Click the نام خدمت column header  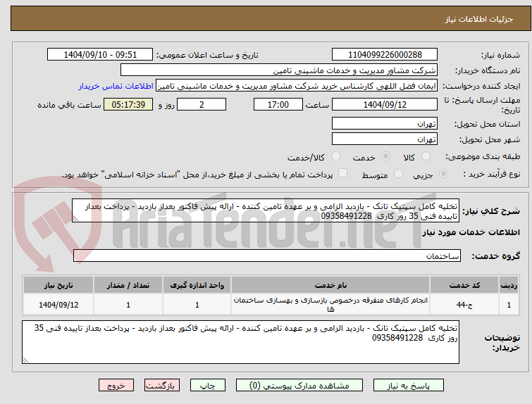(330, 285)
